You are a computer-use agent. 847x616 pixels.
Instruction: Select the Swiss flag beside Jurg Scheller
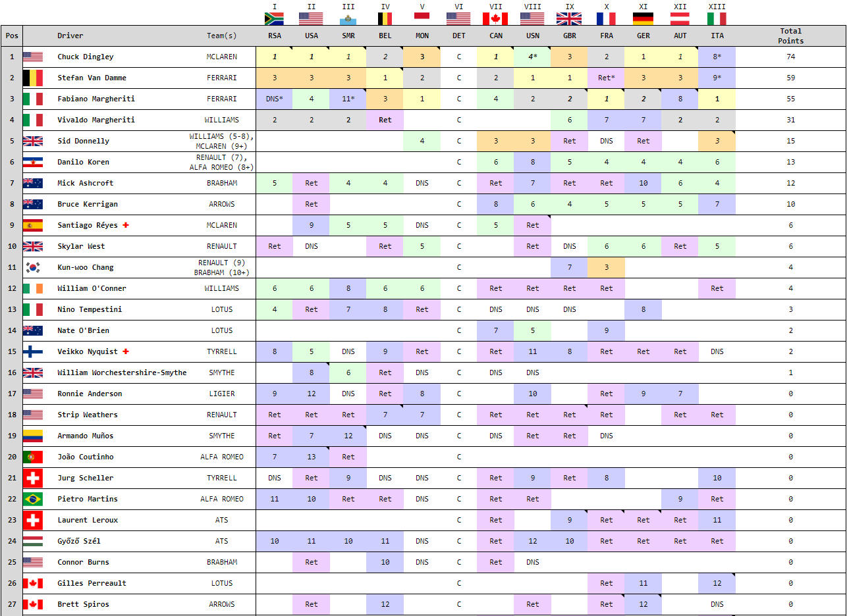(33, 478)
